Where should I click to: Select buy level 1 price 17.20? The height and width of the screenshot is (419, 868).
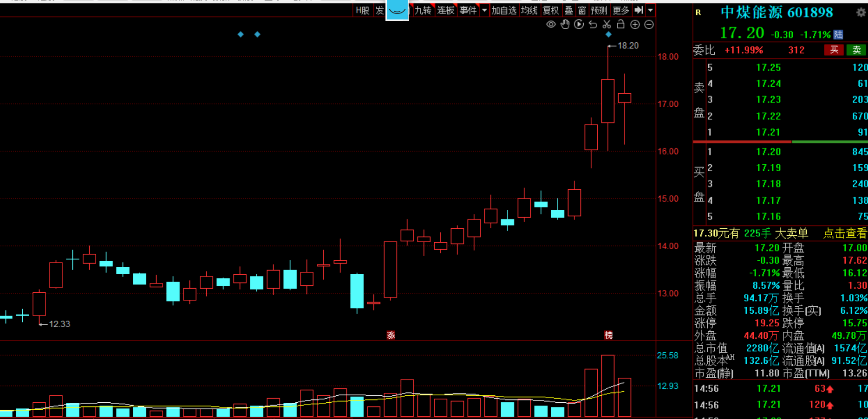[x=768, y=152]
